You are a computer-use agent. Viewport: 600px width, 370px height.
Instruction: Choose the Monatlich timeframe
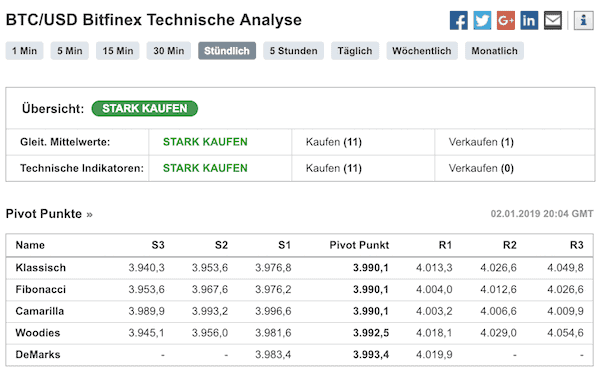tap(494, 51)
